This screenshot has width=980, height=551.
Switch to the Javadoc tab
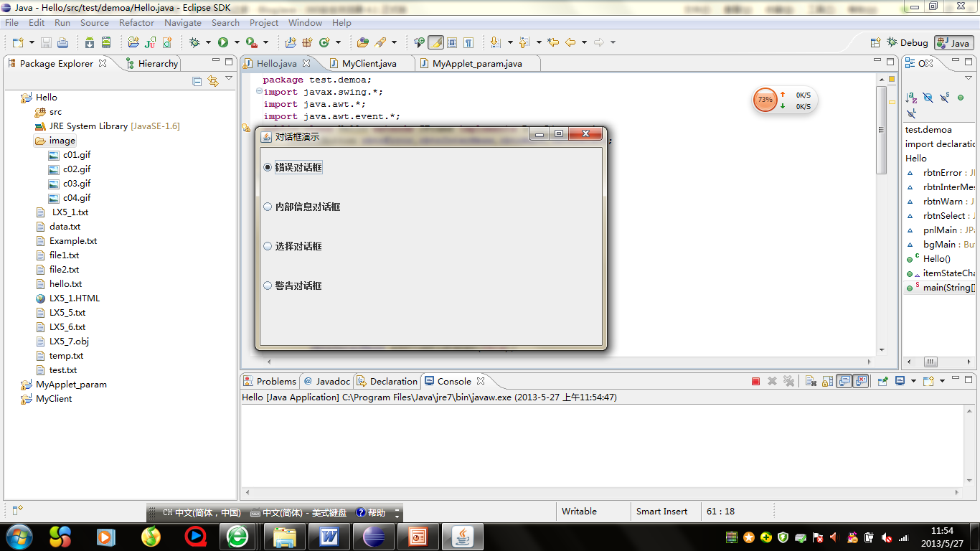(327, 381)
